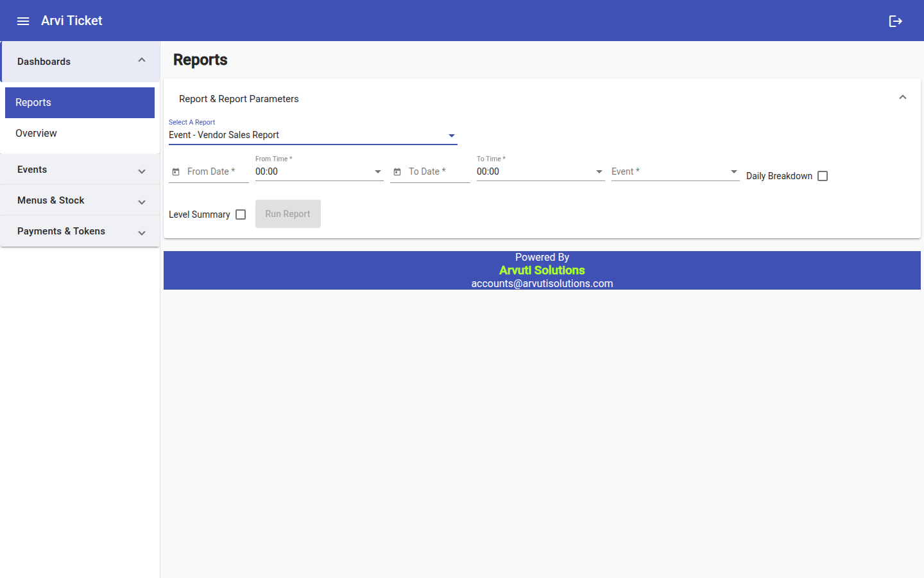Expand the Events sidebar section
Viewport: 924px width, 578px height.
(x=80, y=170)
